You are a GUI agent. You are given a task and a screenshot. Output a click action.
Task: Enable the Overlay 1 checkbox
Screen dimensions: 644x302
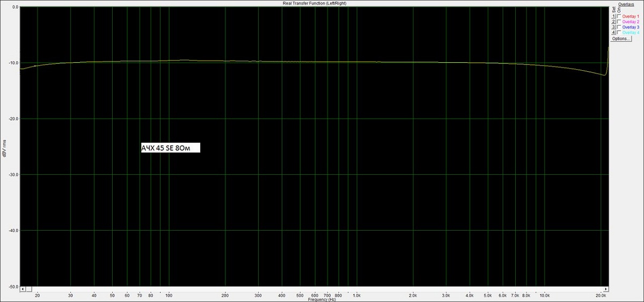[619, 16]
